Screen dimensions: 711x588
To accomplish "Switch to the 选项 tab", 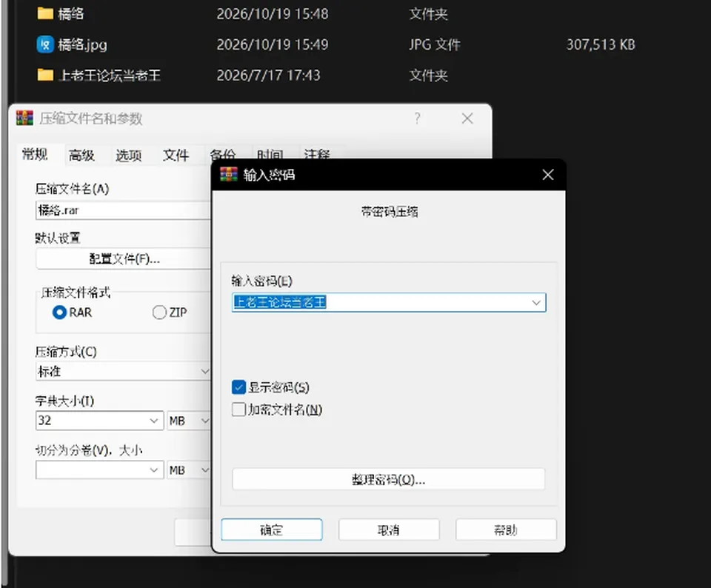I will 129,156.
